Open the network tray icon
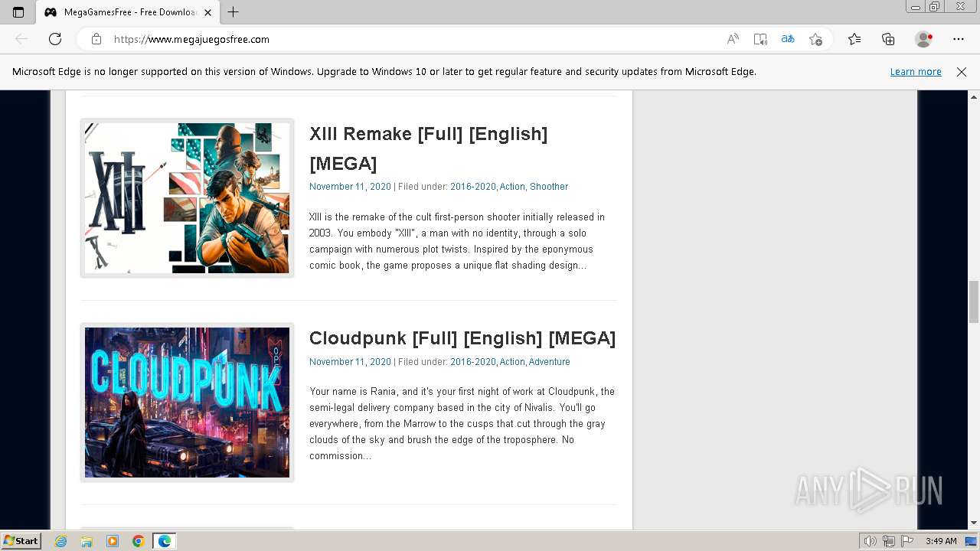 tap(888, 541)
